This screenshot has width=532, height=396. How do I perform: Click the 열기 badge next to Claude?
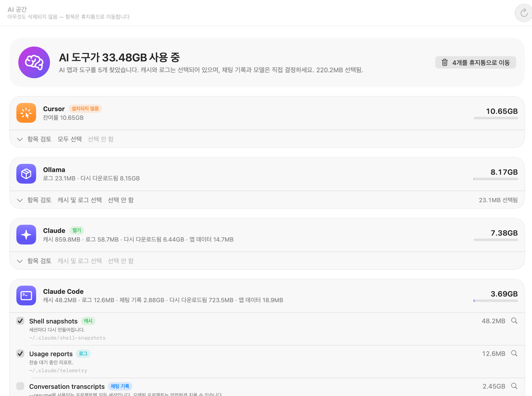(77, 230)
